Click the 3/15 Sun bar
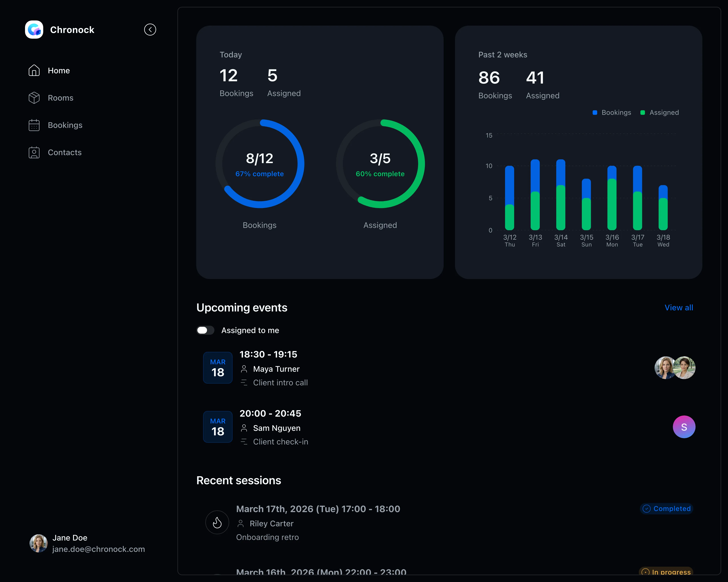728x582 pixels. point(587,204)
